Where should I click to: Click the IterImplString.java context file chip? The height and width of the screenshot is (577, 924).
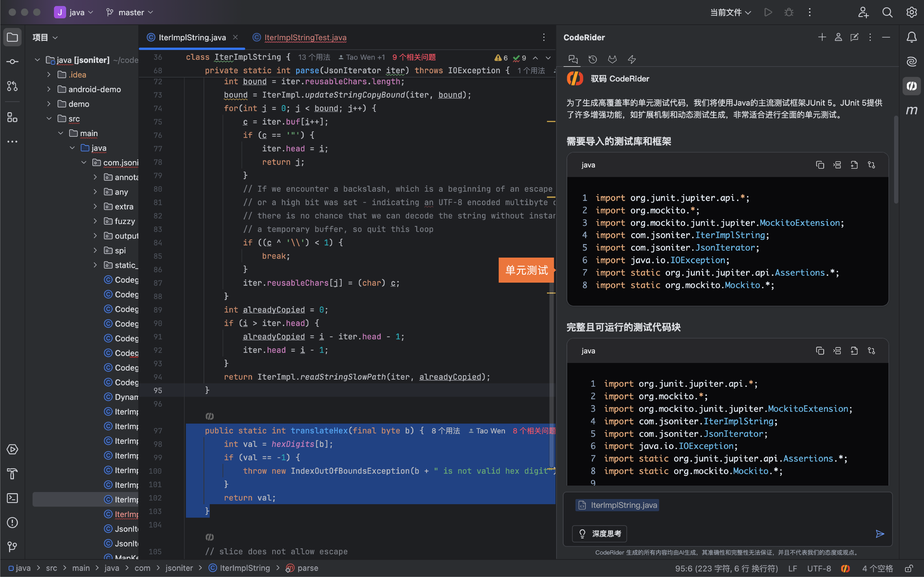tap(617, 505)
